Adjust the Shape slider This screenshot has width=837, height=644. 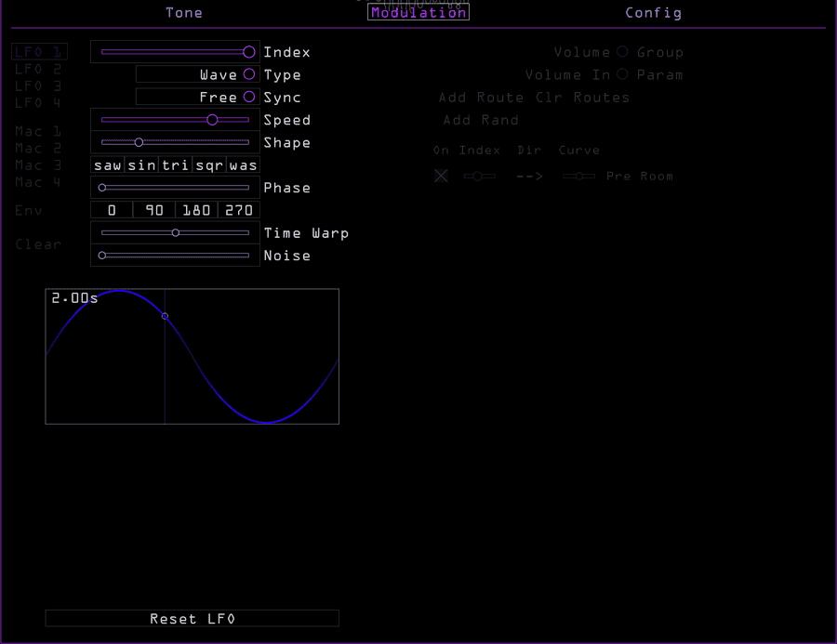pyautogui.click(x=175, y=142)
